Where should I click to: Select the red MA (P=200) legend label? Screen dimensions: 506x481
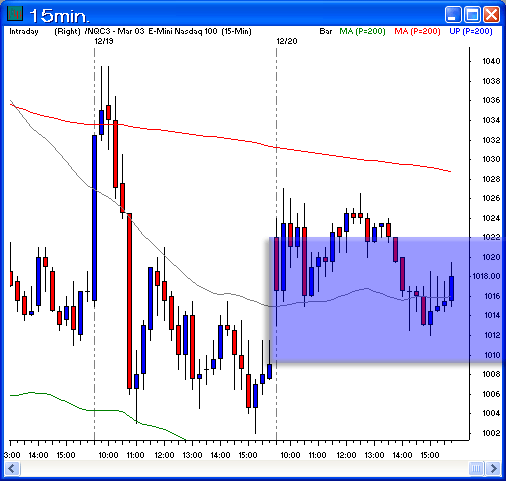click(x=417, y=31)
